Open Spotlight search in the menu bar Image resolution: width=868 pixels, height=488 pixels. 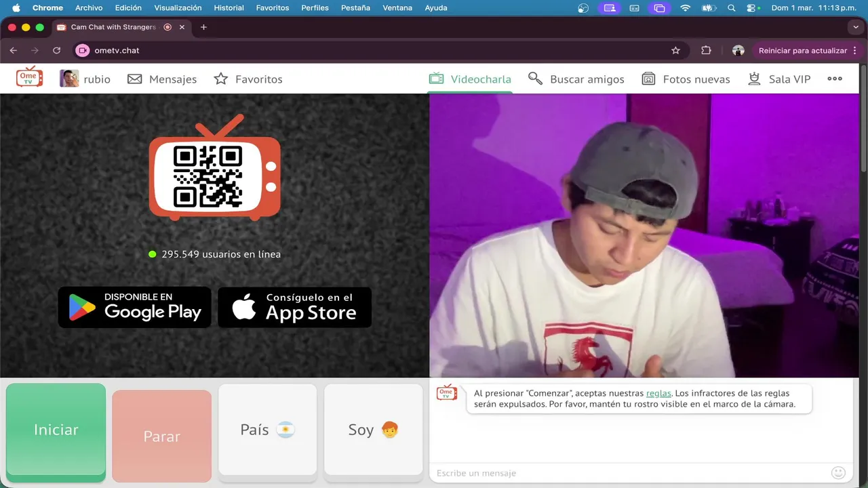(731, 8)
